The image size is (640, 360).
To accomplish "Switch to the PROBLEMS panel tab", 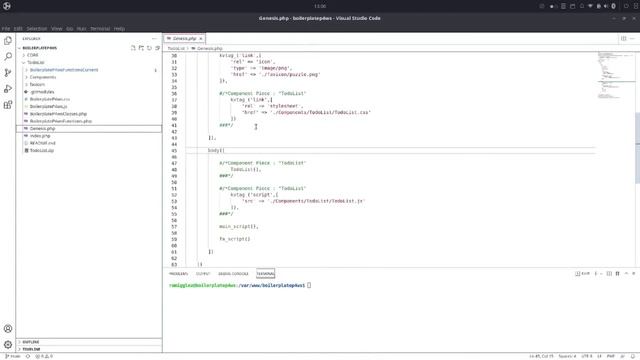I will click(x=178, y=273).
